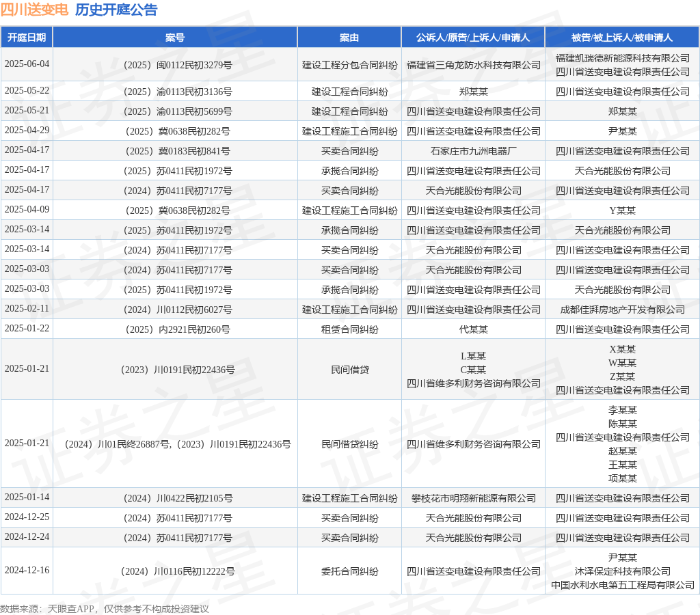Click plaintiff 代某某

473,329
